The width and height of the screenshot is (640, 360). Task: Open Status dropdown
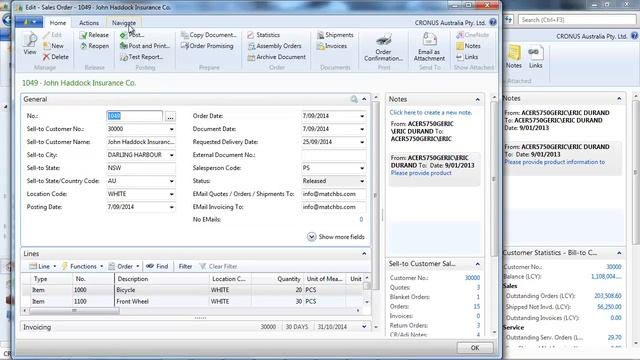362,181
